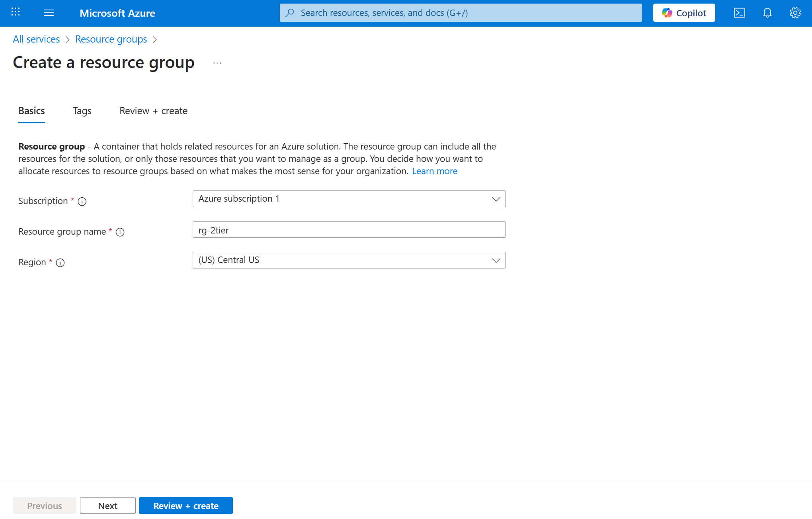This screenshot has height=519, width=812.
Task: Open the page ellipsis options menu
Action: (x=217, y=63)
